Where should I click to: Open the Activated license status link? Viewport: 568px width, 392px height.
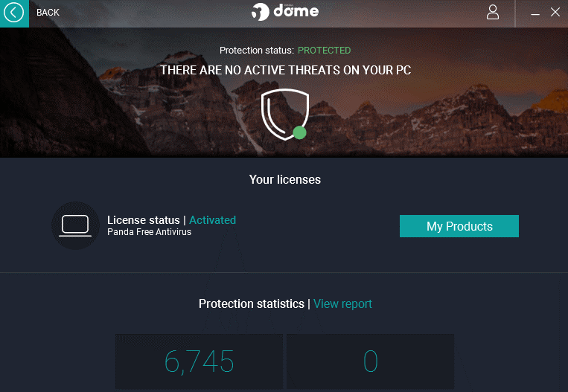[x=213, y=220]
